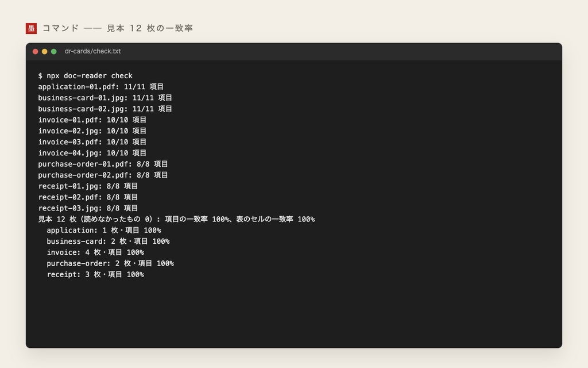The height and width of the screenshot is (368, 588).
Task: Select the business-card-02.jpg result line
Action: click(x=105, y=109)
